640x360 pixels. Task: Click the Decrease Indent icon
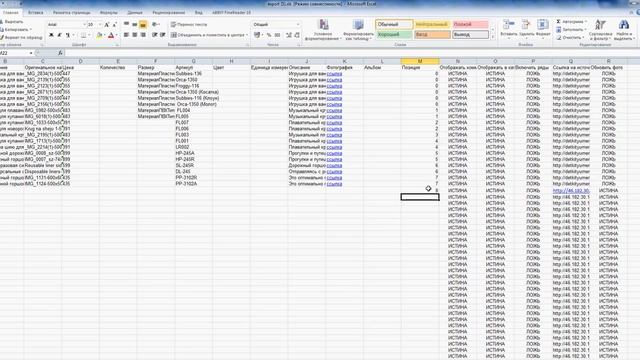(155, 35)
